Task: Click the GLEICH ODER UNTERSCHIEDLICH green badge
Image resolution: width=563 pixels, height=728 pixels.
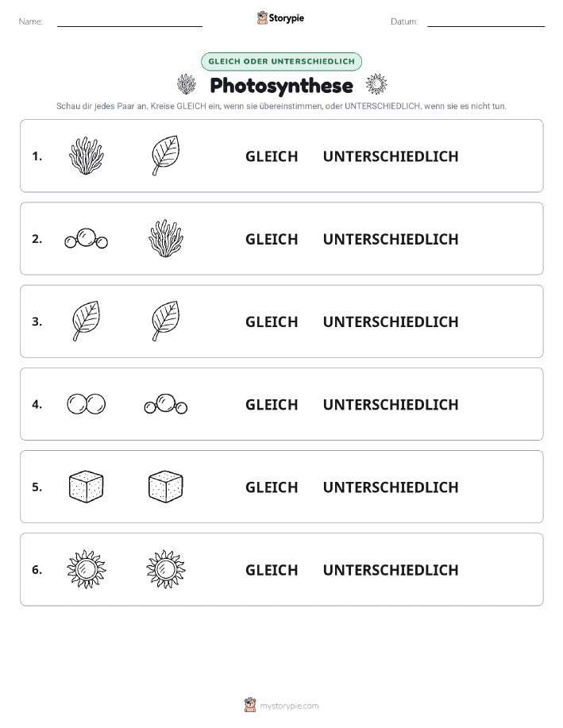Action: tap(281, 61)
